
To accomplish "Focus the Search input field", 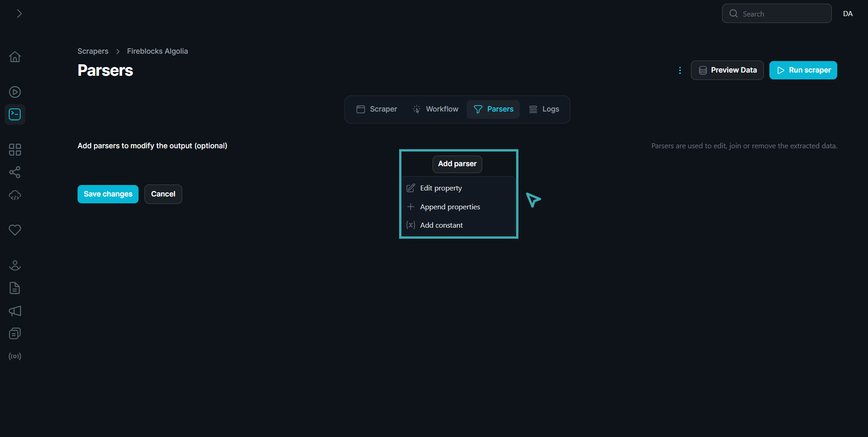I will [x=777, y=14].
